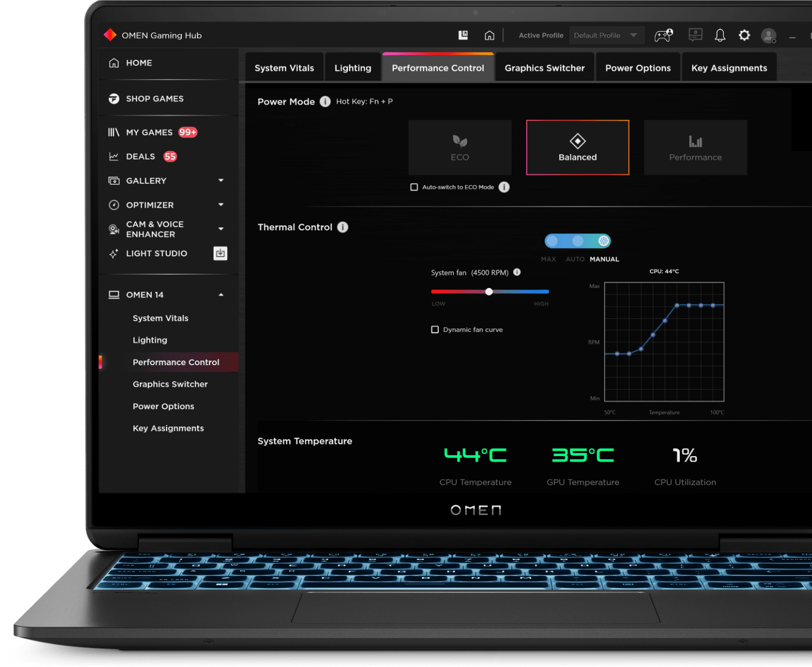
Task: Click the System fan speed slider handle
Action: [x=489, y=292]
